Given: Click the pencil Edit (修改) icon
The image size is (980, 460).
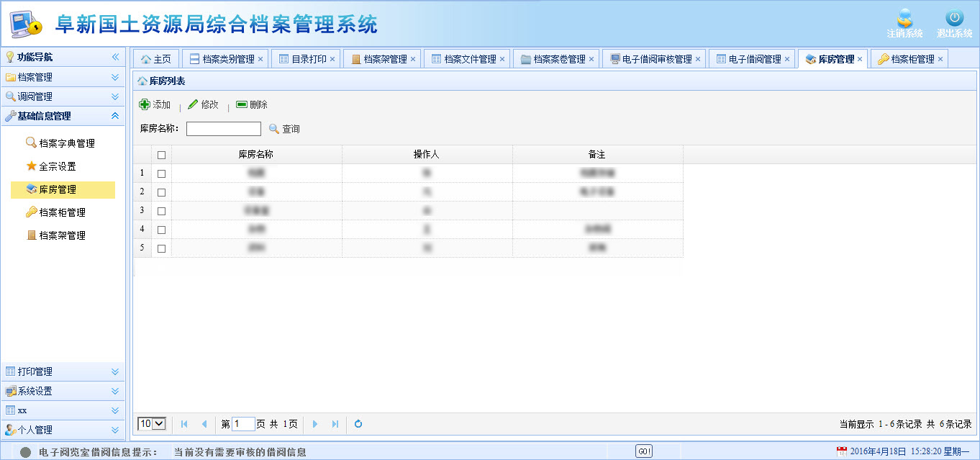Looking at the screenshot, I should point(193,105).
